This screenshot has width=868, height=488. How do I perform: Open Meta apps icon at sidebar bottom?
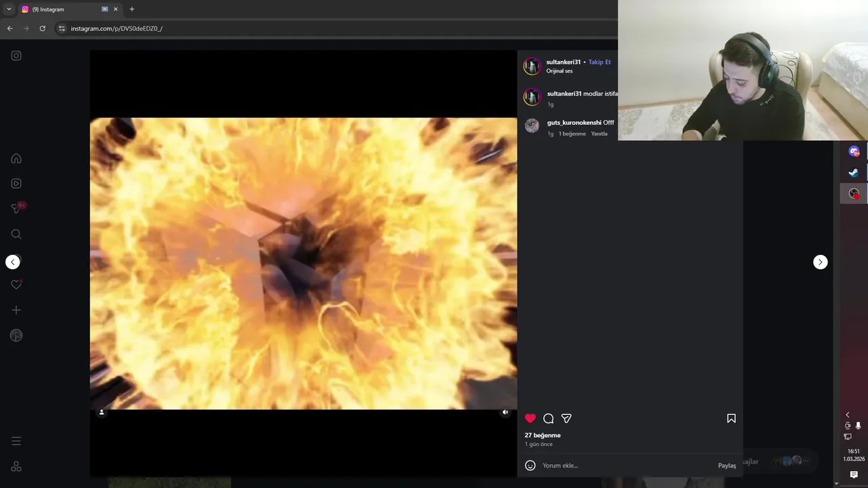pyautogui.click(x=16, y=466)
